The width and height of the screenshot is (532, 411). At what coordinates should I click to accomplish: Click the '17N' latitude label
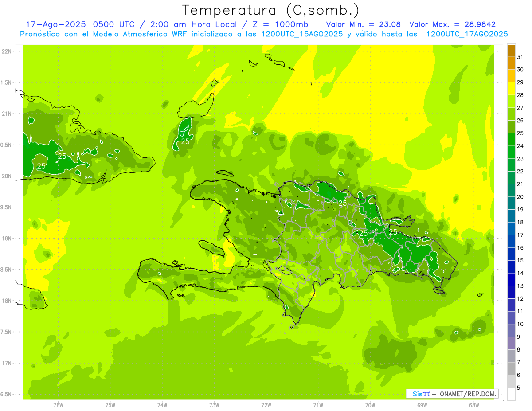click(x=7, y=363)
